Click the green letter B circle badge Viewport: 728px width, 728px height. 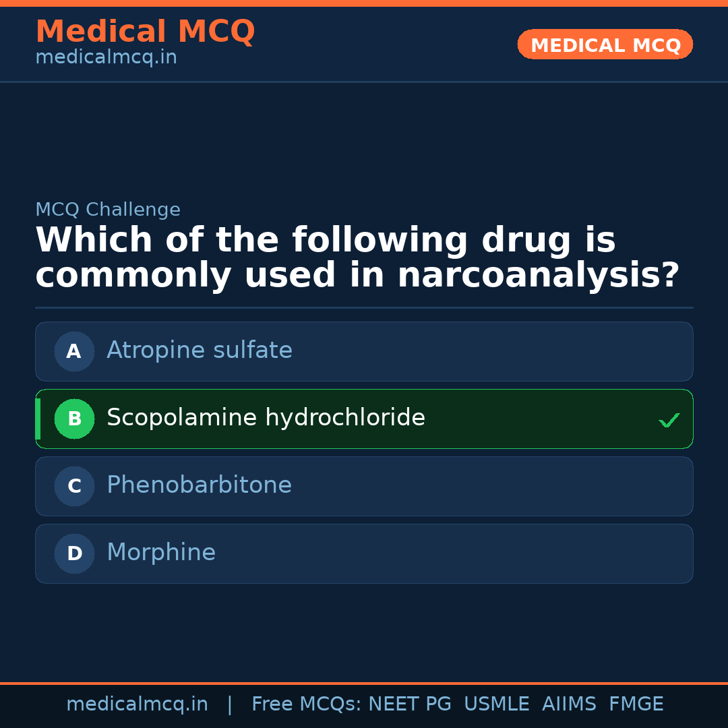click(74, 419)
